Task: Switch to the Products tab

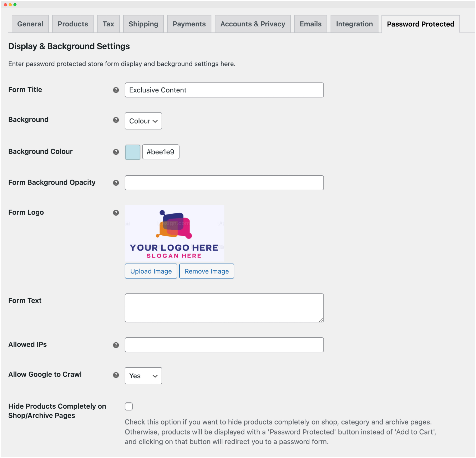Action: (73, 24)
